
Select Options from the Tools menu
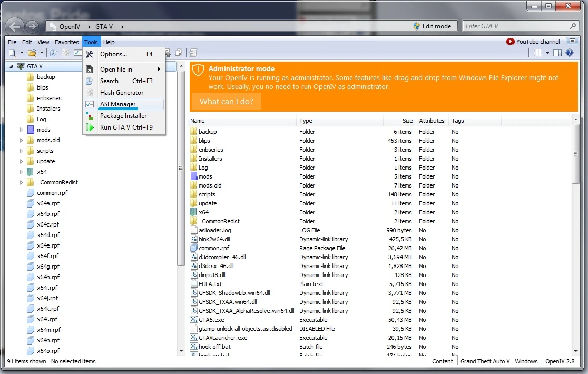tap(112, 54)
